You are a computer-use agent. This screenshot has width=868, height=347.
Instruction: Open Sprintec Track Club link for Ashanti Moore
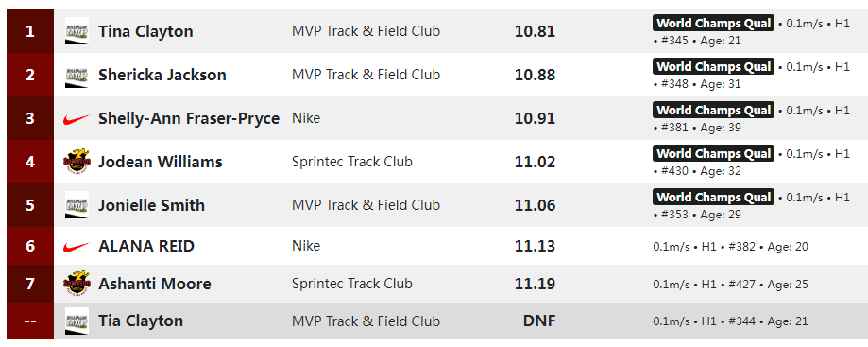click(x=352, y=284)
